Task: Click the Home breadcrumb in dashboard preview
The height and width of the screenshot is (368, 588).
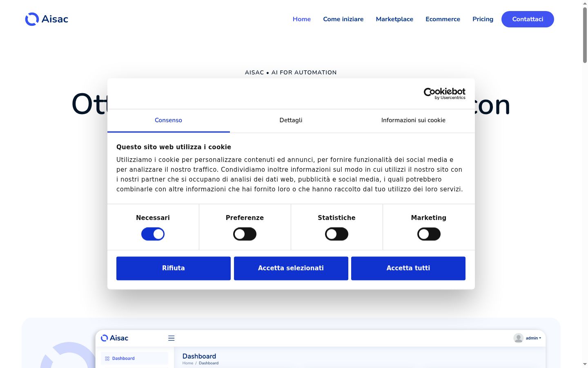Action: [188, 363]
